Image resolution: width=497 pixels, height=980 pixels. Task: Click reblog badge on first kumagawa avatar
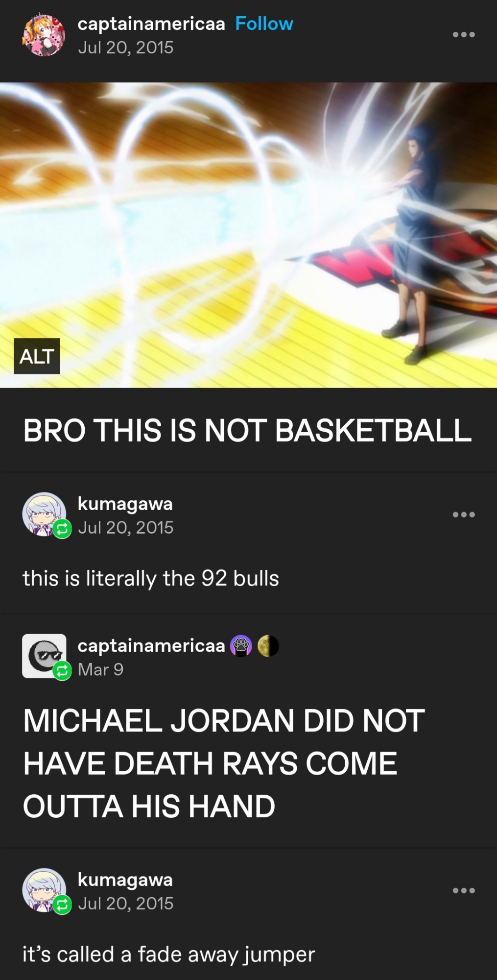tap(62, 529)
